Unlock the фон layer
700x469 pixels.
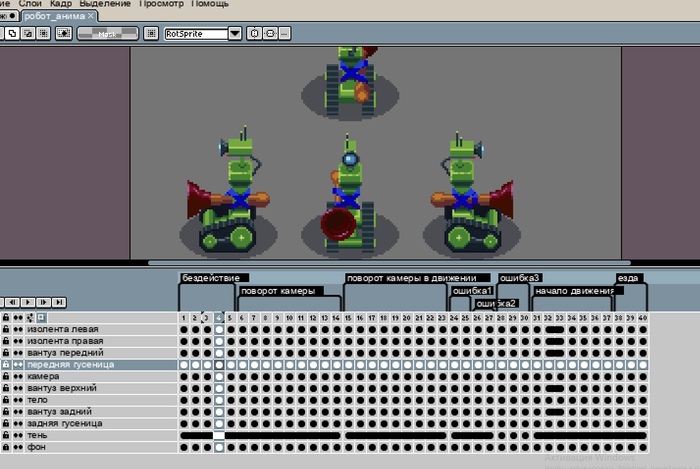click(6, 447)
